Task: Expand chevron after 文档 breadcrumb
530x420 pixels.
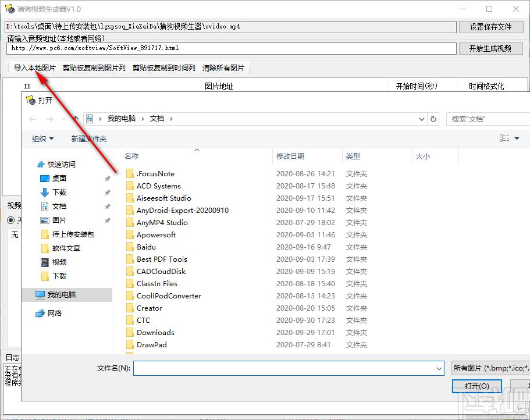Action: (172, 119)
